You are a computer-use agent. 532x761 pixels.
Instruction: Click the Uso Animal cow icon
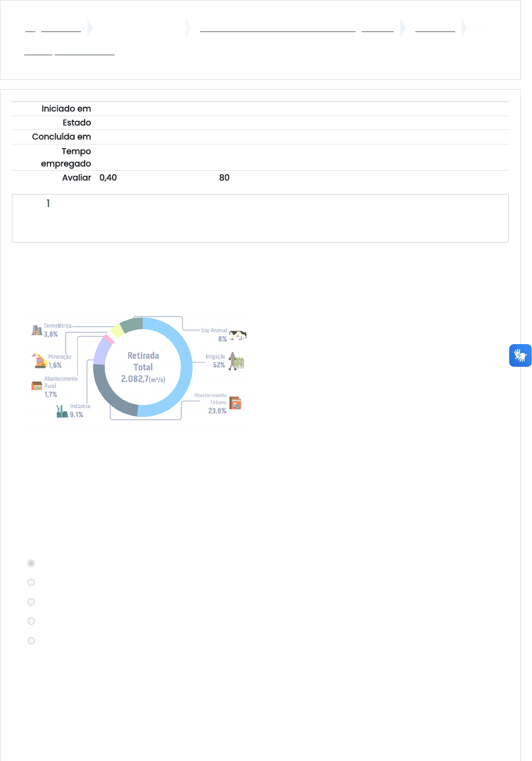238,335
